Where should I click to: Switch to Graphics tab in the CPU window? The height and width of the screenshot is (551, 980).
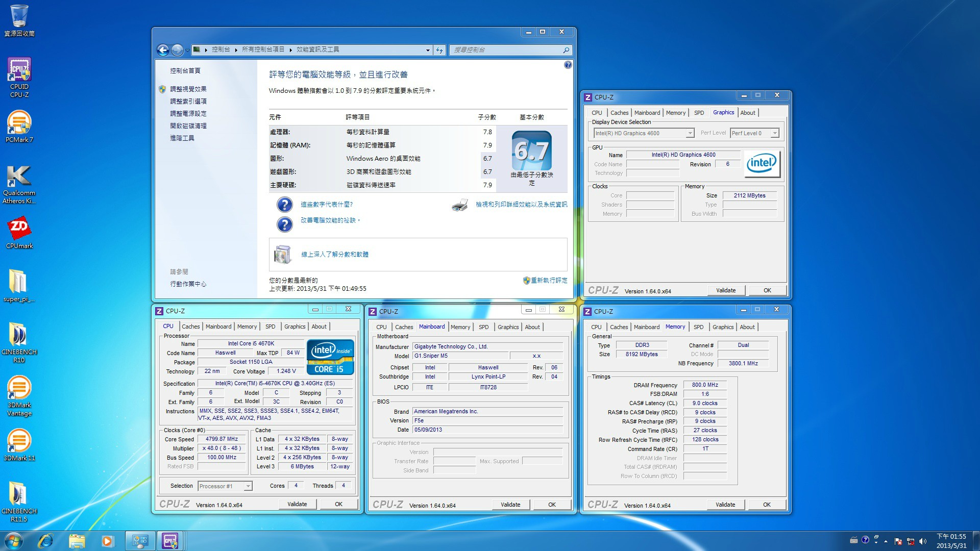[295, 327]
